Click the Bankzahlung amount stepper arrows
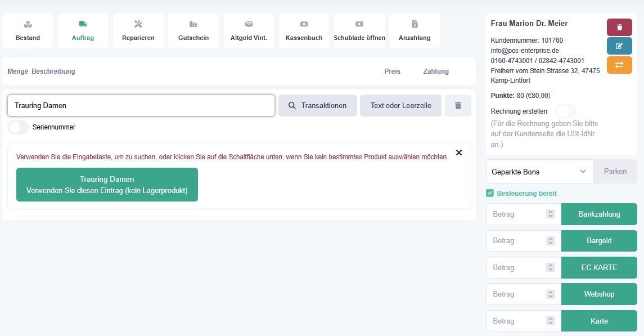 click(x=551, y=214)
